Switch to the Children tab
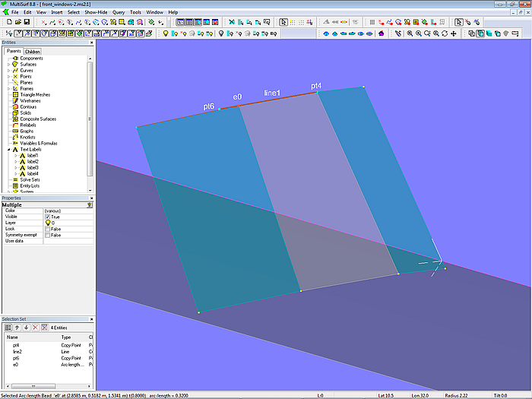The height and width of the screenshot is (399, 532). [32, 52]
